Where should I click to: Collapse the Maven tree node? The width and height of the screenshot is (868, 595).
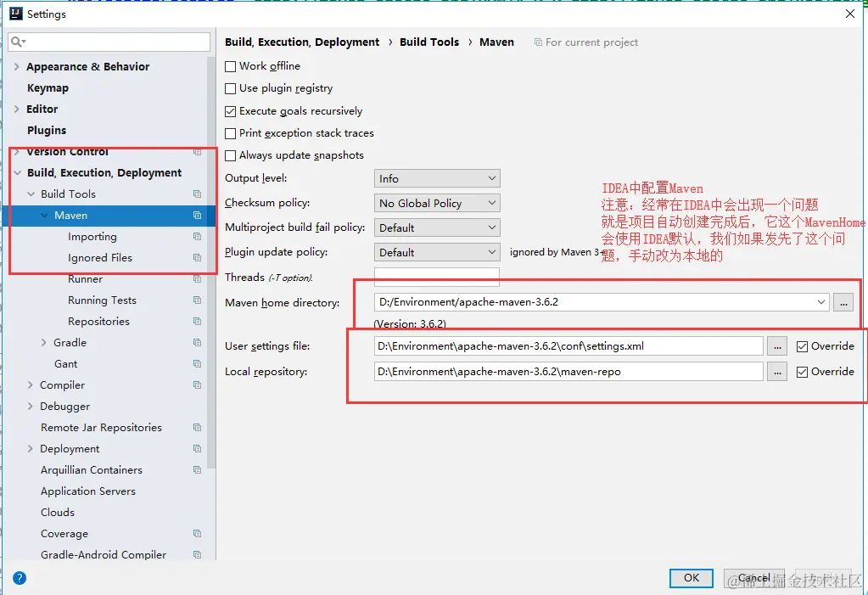[44, 215]
